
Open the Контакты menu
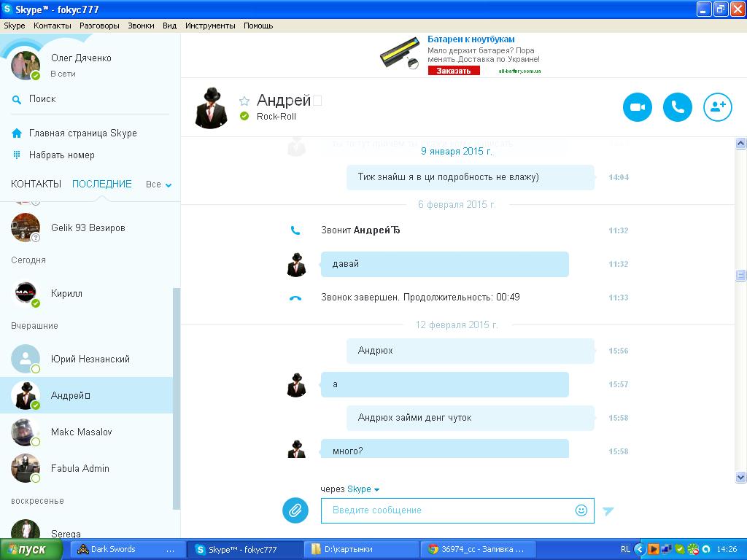coord(53,26)
